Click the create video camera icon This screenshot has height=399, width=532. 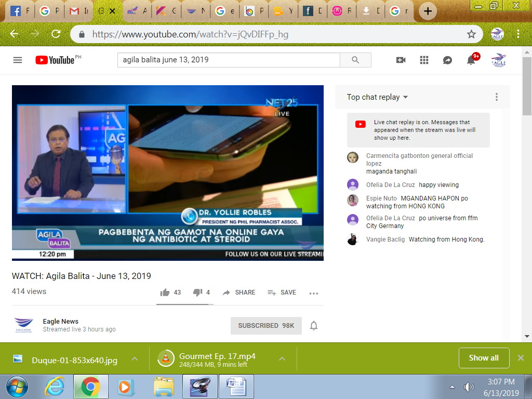[x=401, y=60]
